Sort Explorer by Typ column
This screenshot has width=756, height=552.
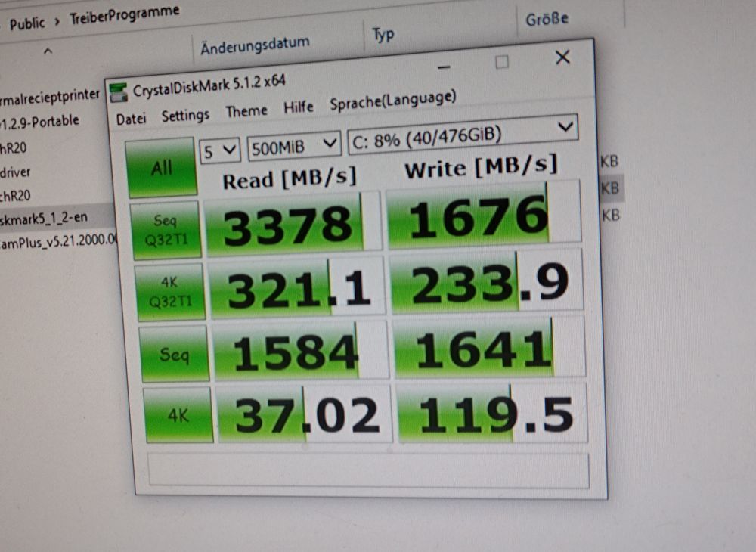383,35
